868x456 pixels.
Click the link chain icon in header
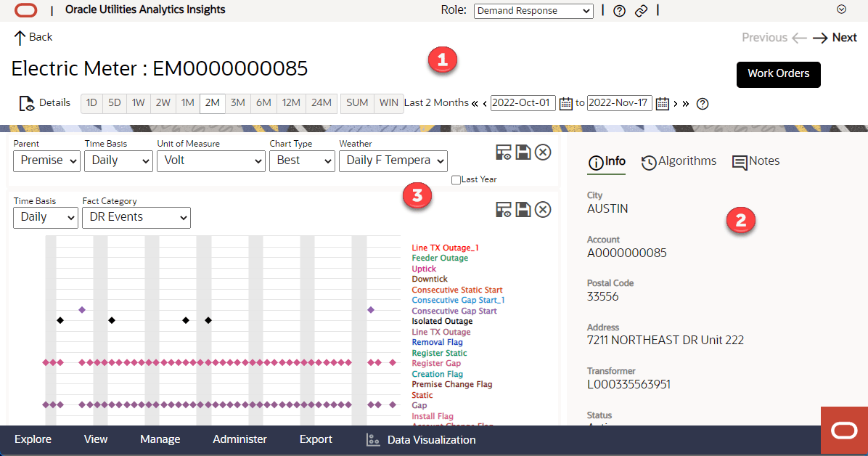pyautogui.click(x=641, y=10)
